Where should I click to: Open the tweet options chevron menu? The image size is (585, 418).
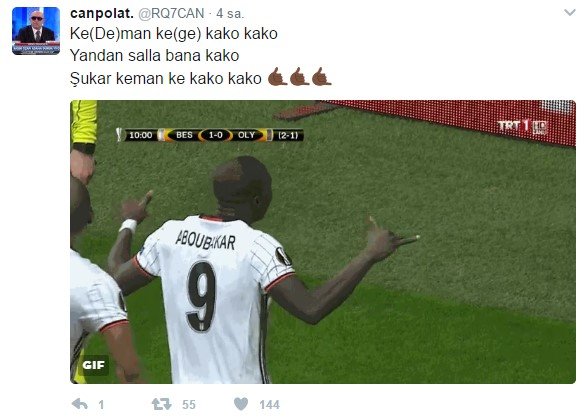pyautogui.click(x=570, y=13)
